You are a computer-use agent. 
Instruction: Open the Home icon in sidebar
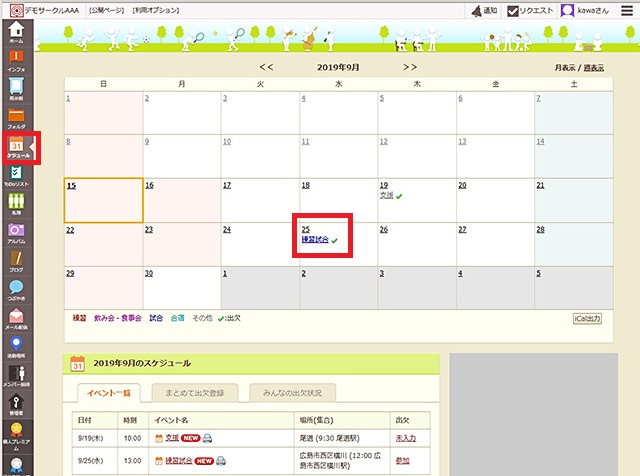pyautogui.click(x=16, y=34)
